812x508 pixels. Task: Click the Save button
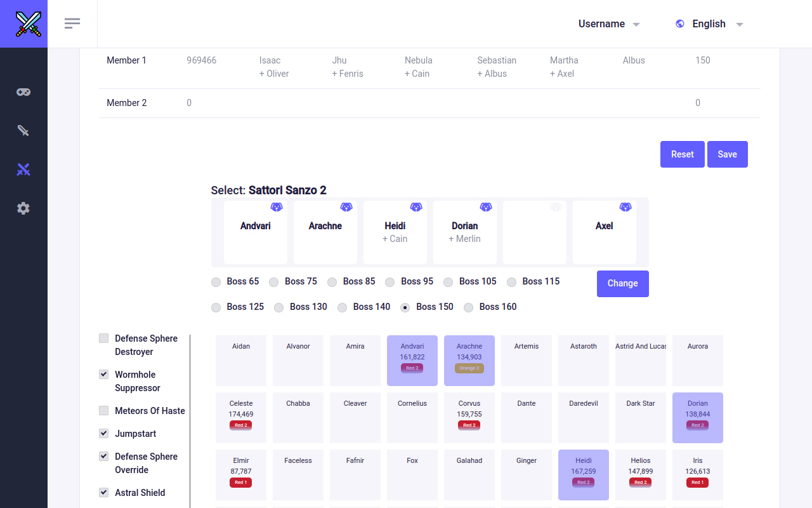tap(728, 154)
